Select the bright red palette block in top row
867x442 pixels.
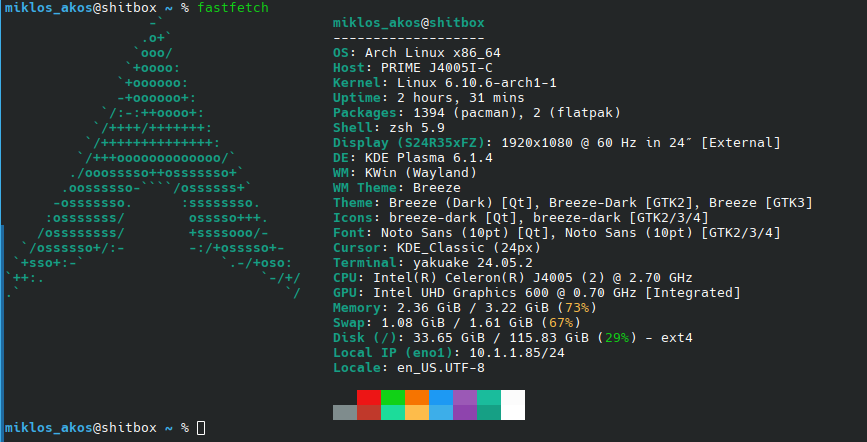tap(368, 398)
